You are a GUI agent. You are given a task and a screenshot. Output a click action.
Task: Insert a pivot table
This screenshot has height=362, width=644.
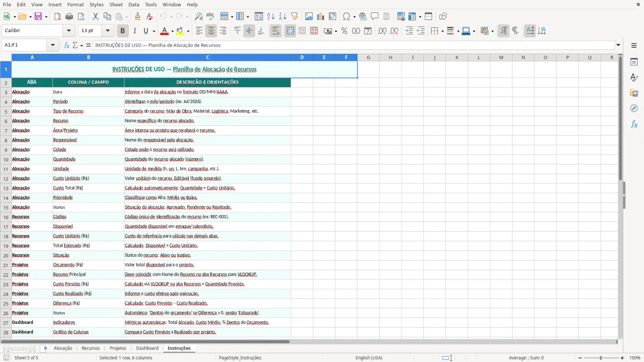[333, 17]
